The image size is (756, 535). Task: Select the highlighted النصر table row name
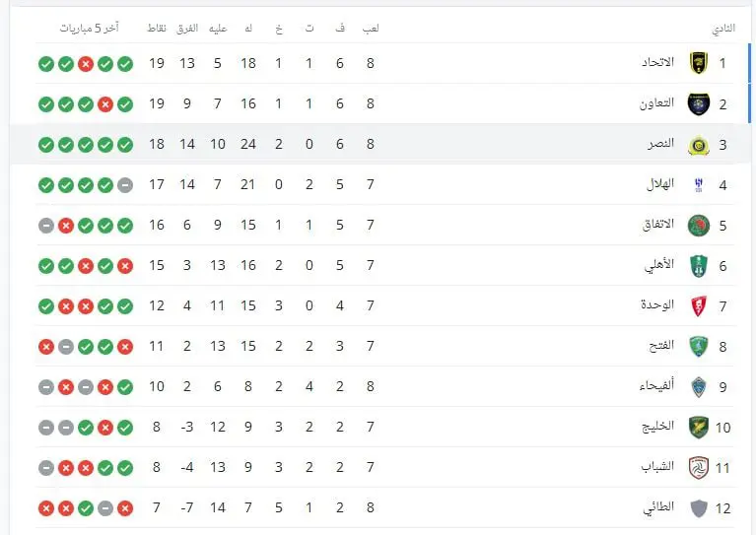[x=660, y=144]
